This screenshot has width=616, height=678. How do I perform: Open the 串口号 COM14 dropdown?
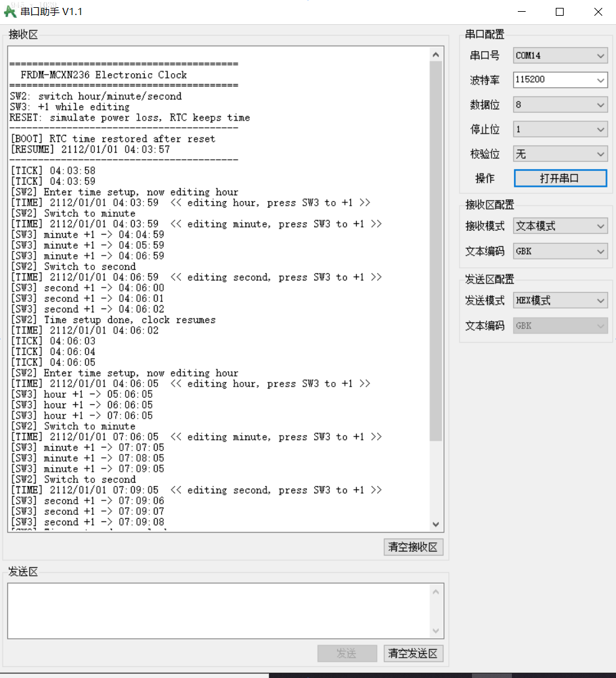pyautogui.click(x=560, y=55)
